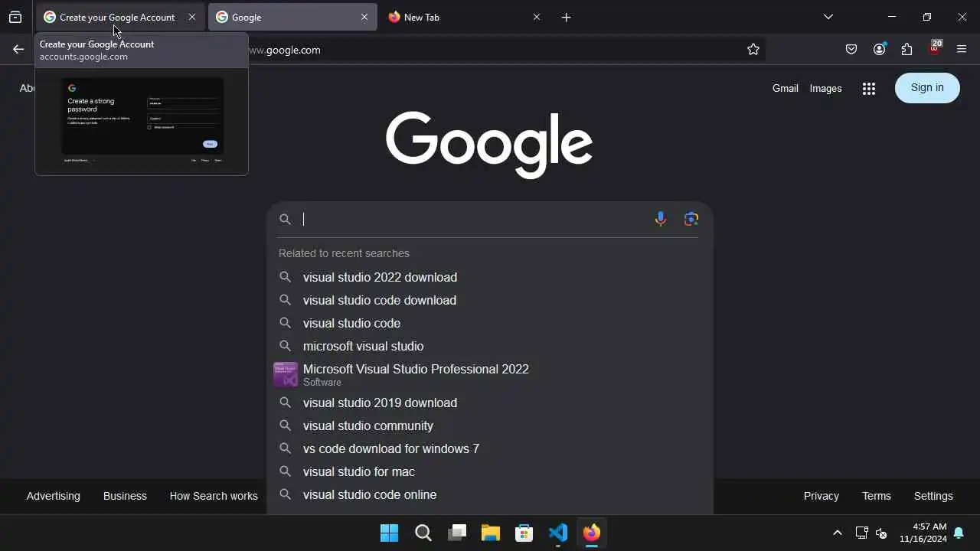Screen dimensions: 980x551
Task: Click the Sign in button
Action: pos(927,87)
